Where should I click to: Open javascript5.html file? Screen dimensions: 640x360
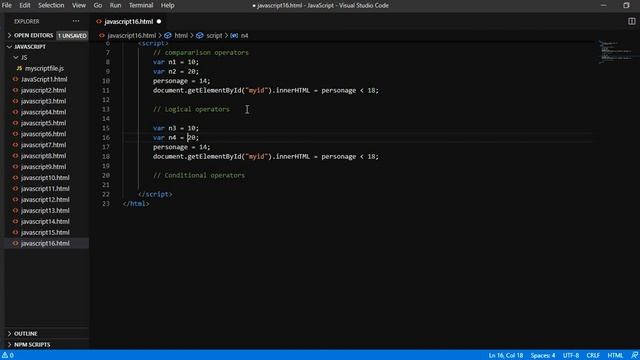(x=43, y=123)
